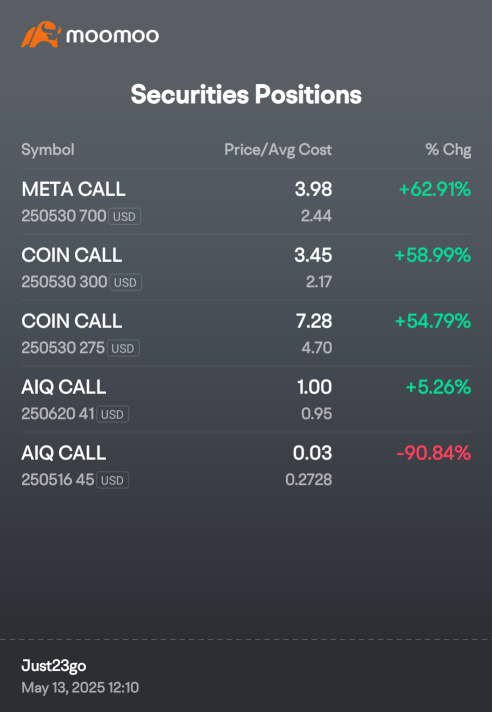Open the META CALL position row
This screenshot has width=492, height=712.
tap(246, 202)
